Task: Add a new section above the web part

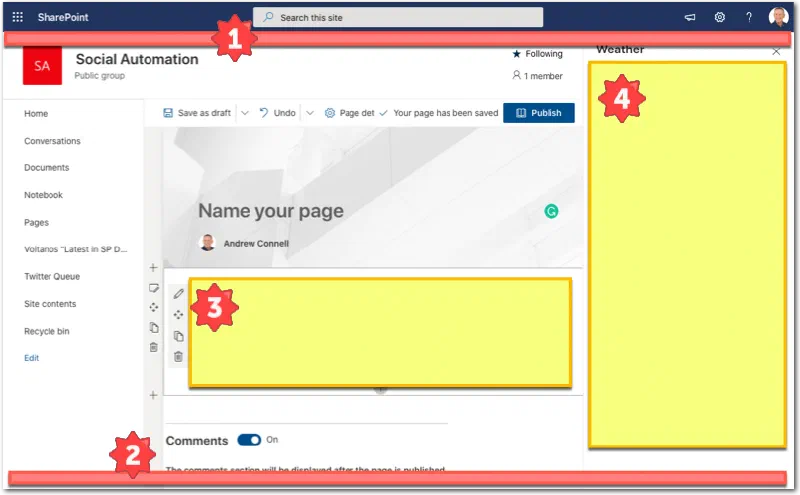Action: [x=153, y=267]
